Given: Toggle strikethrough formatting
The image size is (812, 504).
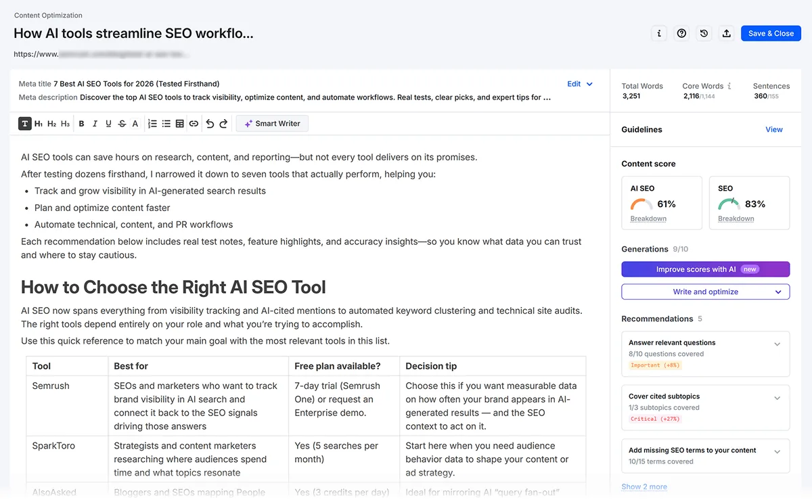Looking at the screenshot, I should pos(122,124).
